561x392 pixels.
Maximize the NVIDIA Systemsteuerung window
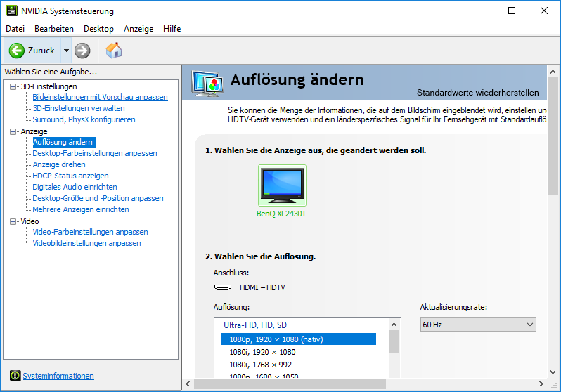[512, 11]
